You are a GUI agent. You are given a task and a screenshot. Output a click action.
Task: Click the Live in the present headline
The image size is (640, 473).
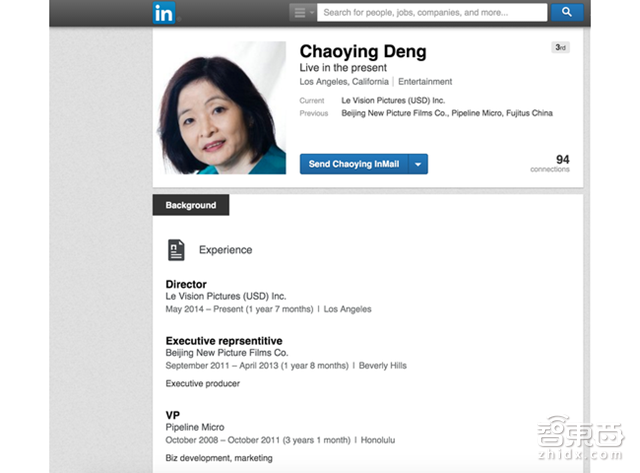[x=343, y=68]
